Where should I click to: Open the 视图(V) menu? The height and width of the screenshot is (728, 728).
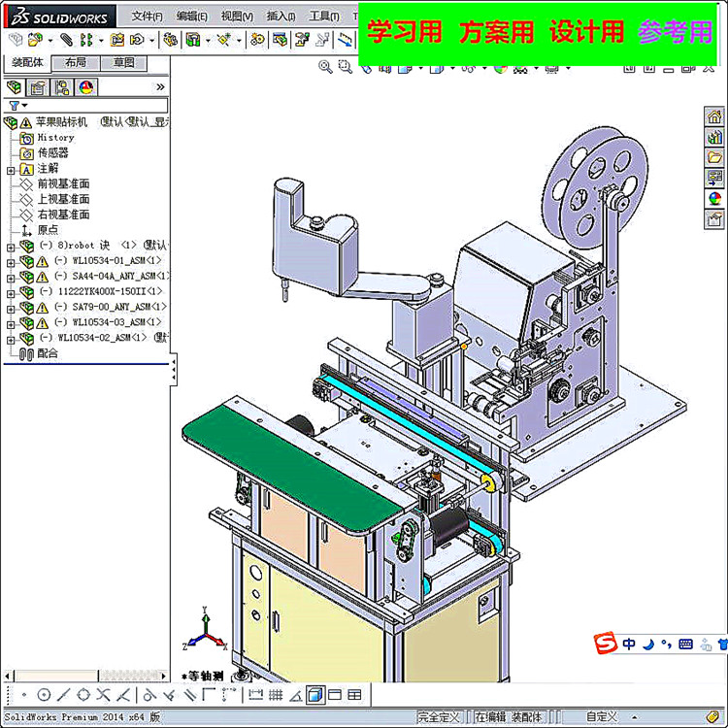point(237,17)
